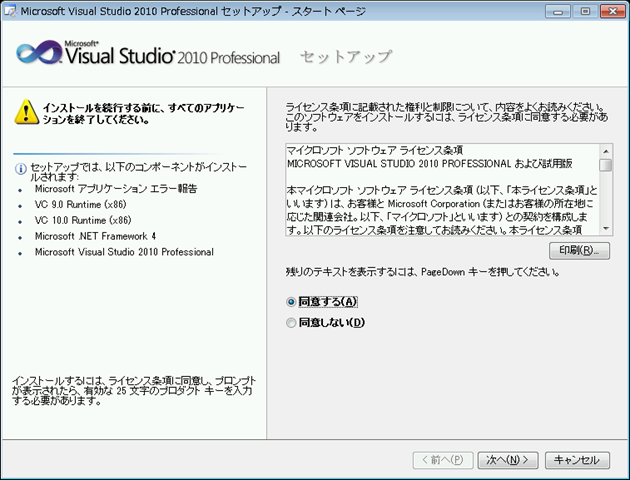The height and width of the screenshot is (480, 630).
Task: Click inside the license terms text box
Action: coord(440,190)
